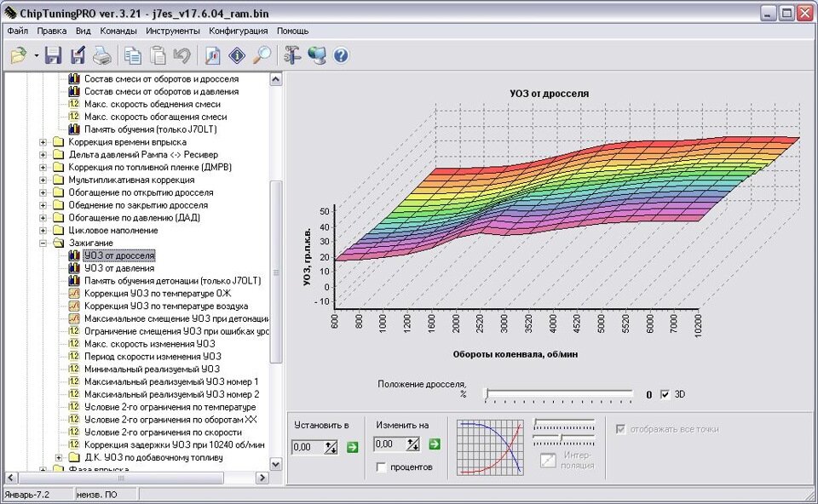Select the Copy toolbar icon

(132, 55)
